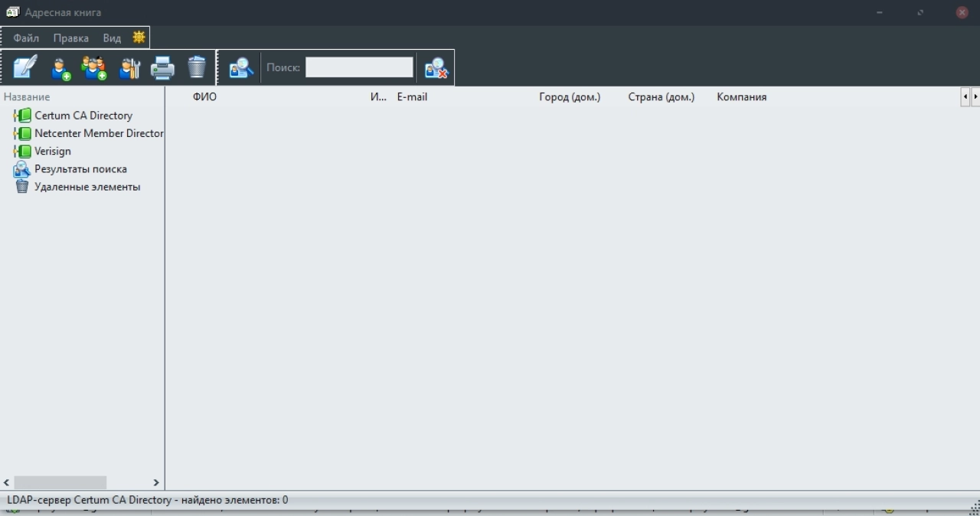
Task: Clear search results icon with red X
Action: pos(436,68)
